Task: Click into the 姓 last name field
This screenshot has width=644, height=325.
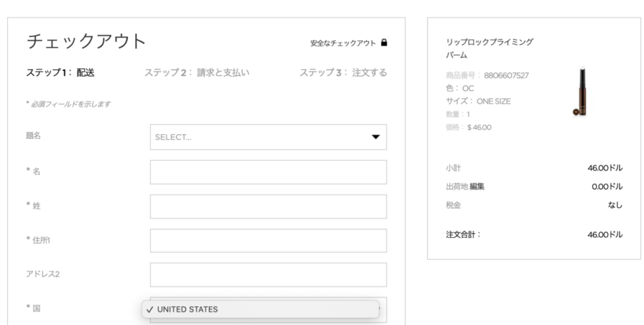Action: click(x=268, y=206)
